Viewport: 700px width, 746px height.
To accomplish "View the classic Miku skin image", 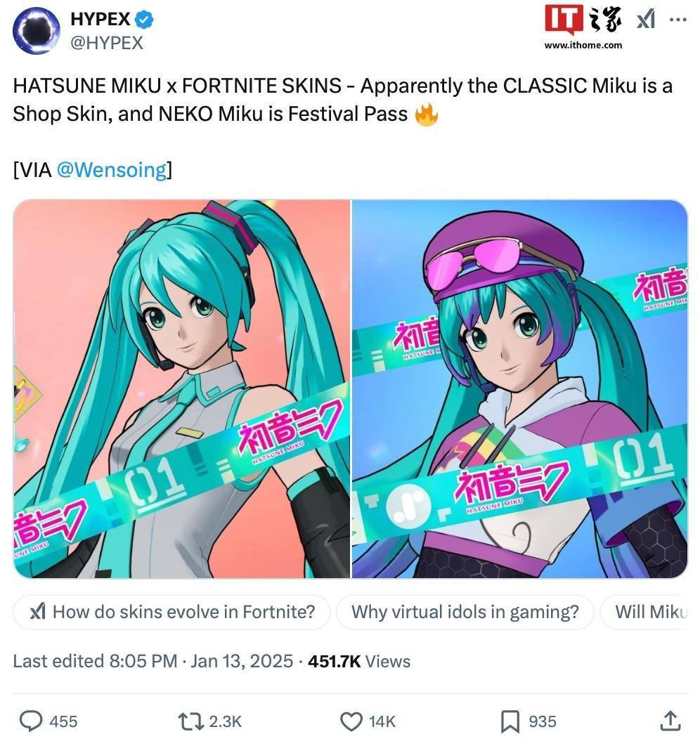I will (181, 388).
